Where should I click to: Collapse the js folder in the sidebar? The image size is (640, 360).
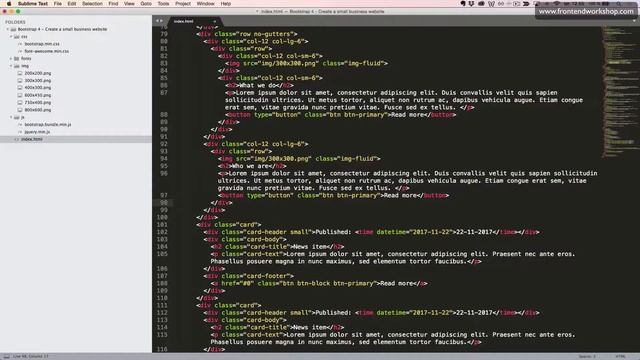[x=11, y=117]
